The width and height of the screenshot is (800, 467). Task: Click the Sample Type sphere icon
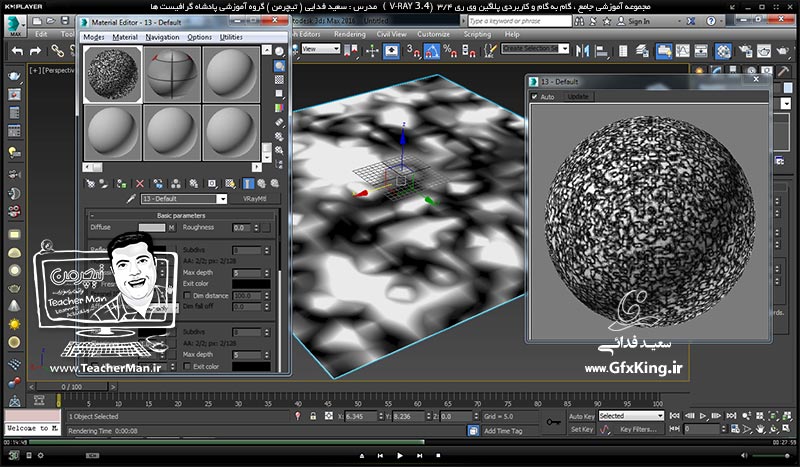tap(279, 52)
